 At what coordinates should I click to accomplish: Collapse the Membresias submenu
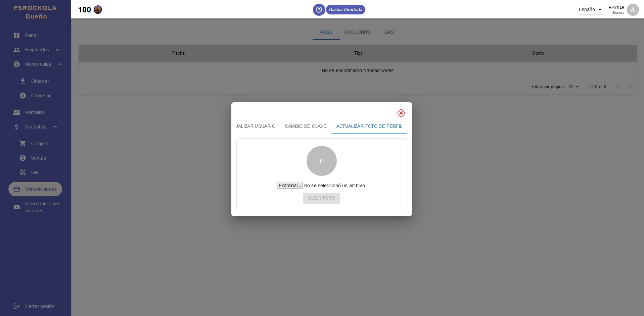pos(59,64)
